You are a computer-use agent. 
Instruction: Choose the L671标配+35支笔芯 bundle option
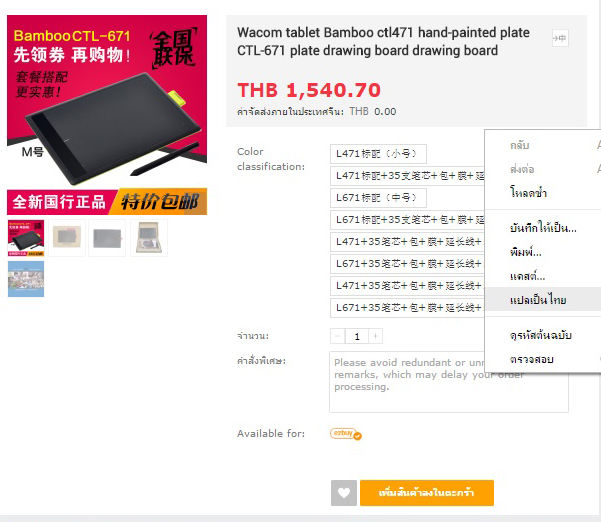coord(407,220)
